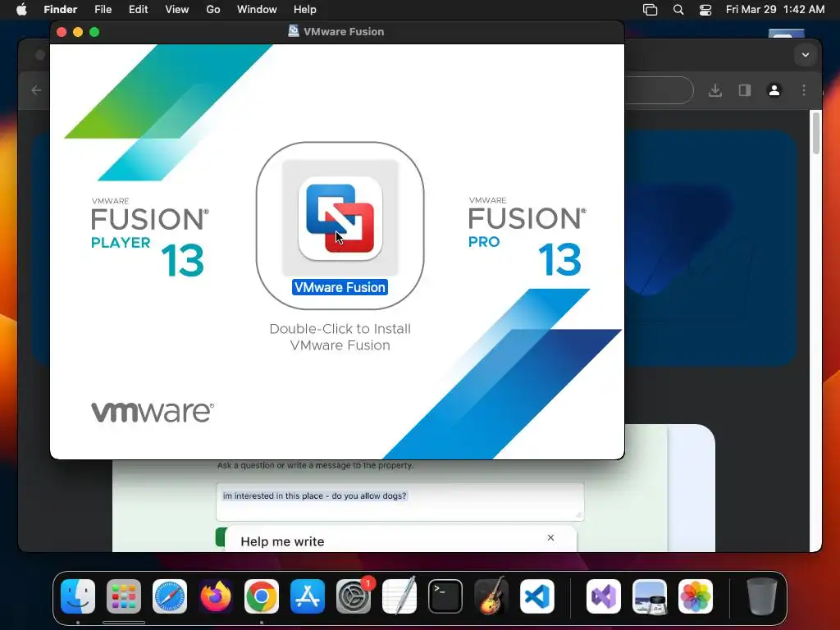This screenshot has width=840, height=630.
Task: Expand Chrome's tab search chevron
Action: click(x=806, y=55)
